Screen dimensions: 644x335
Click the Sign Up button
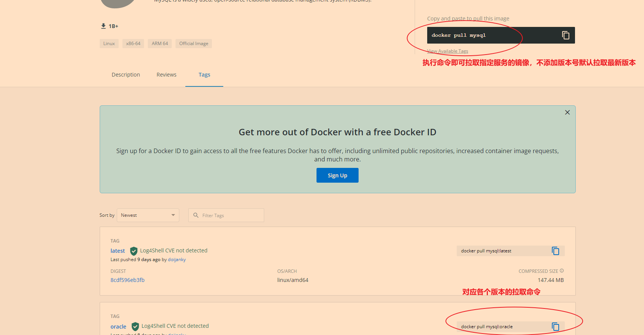tap(337, 175)
